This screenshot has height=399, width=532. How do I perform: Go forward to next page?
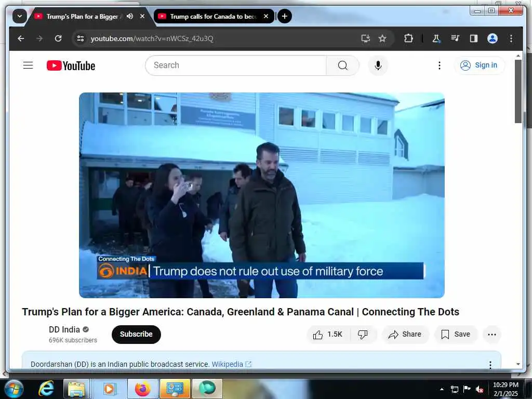[x=39, y=38]
